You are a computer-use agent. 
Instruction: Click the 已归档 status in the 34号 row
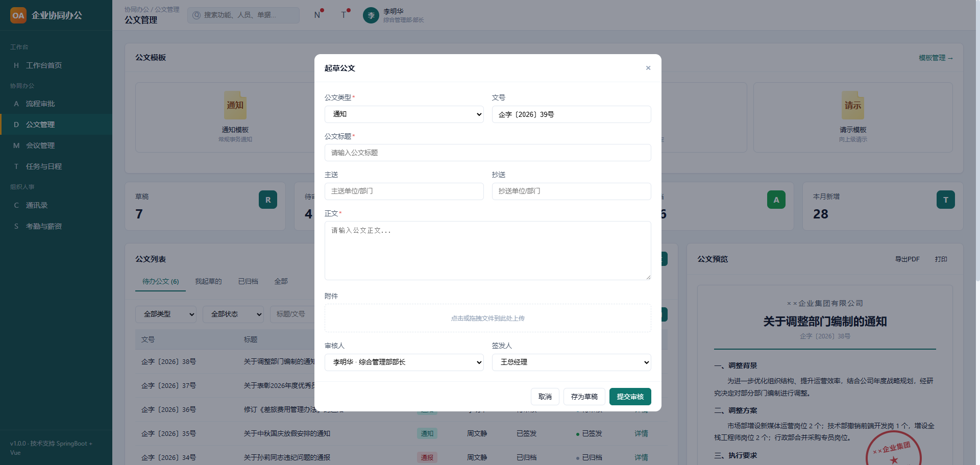point(589,457)
